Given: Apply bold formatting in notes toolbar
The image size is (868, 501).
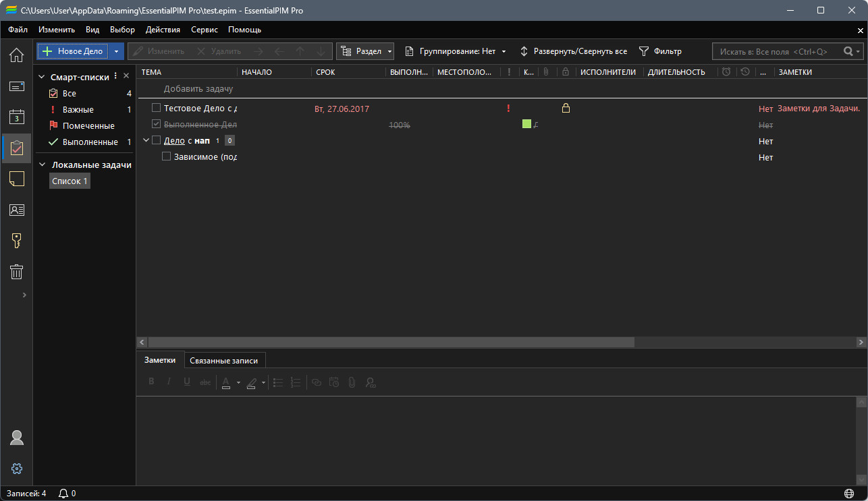Looking at the screenshot, I should (x=151, y=382).
